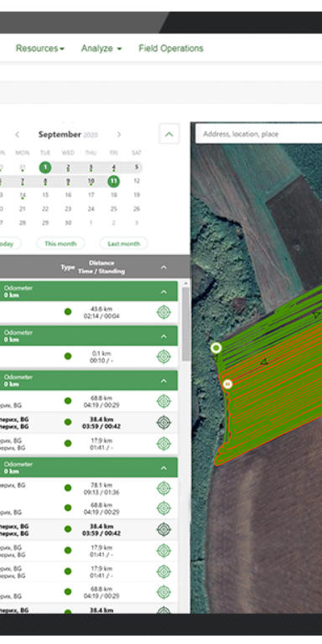Go to next month in calendar

pos(119,134)
